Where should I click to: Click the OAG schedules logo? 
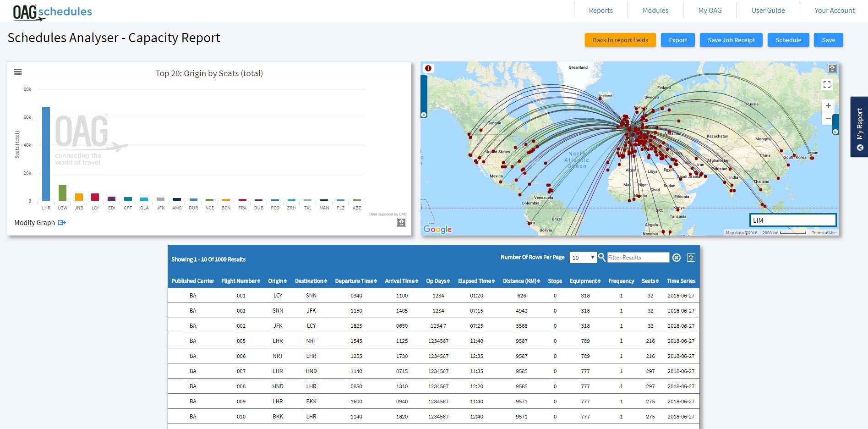pyautogui.click(x=52, y=12)
